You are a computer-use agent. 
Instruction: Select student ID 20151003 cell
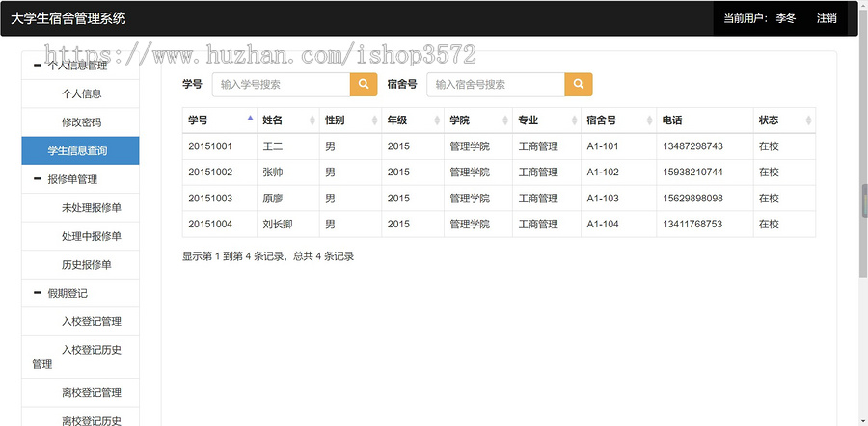(x=220, y=199)
